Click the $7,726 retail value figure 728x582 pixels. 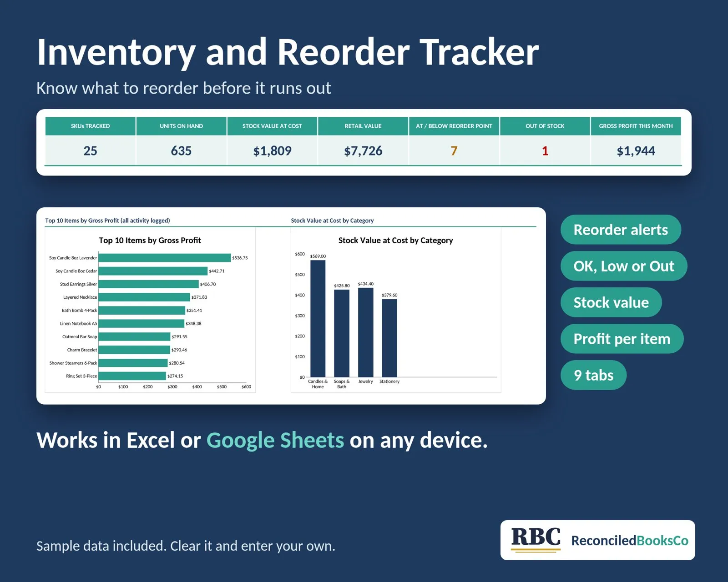[x=363, y=151]
